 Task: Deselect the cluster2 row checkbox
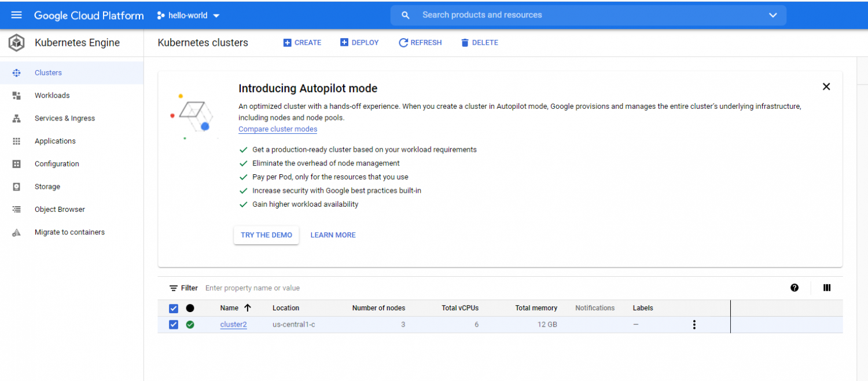pos(173,324)
